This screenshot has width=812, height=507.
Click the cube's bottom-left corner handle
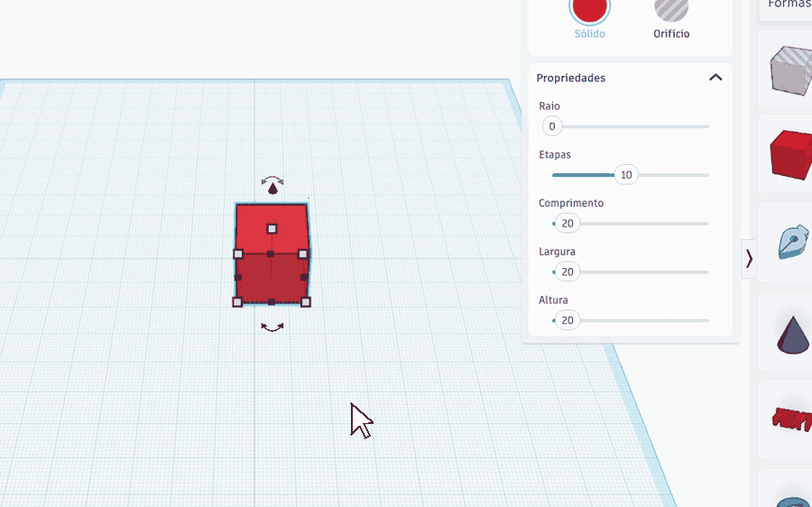coord(237,302)
